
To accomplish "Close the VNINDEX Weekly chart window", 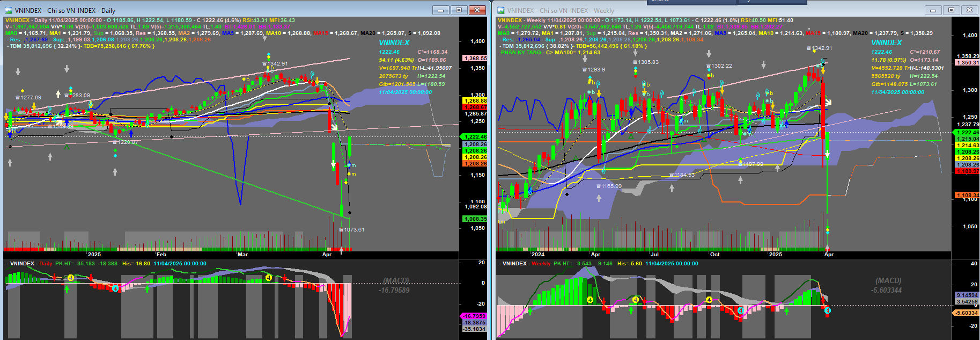I will pos(969,10).
